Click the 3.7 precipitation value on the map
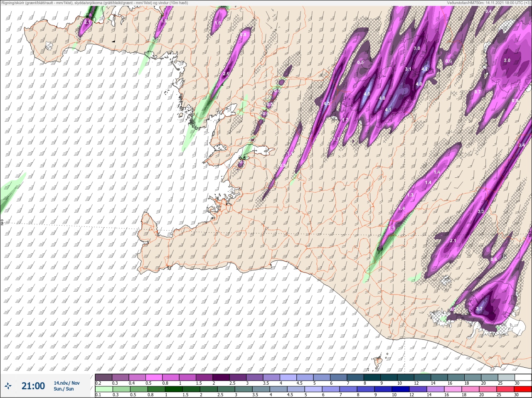 (479, 309)
